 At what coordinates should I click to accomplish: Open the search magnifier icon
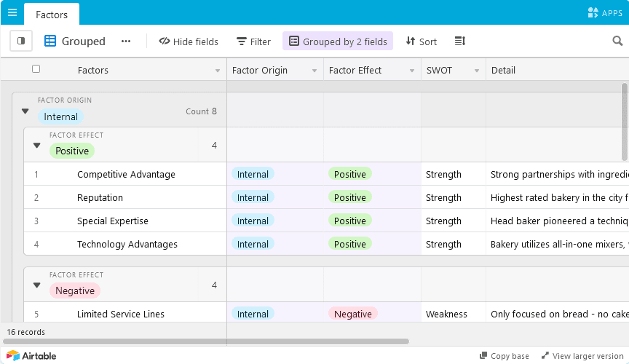coord(617,41)
